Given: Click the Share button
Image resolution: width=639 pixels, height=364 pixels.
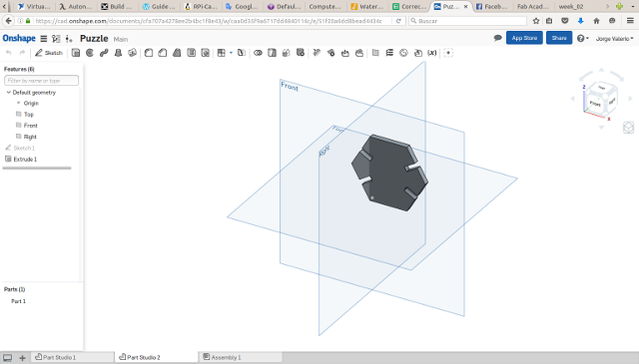Looking at the screenshot, I should (x=559, y=38).
